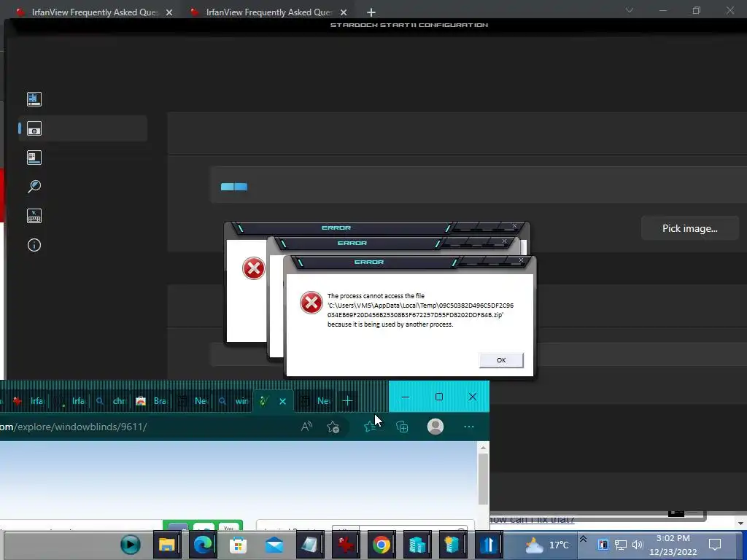
Task: Open notification center icon
Action: (715, 545)
